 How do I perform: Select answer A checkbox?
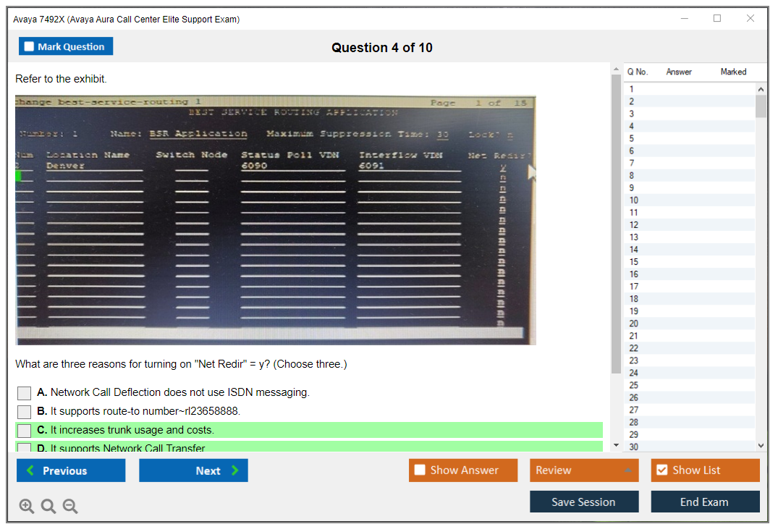[25, 393]
